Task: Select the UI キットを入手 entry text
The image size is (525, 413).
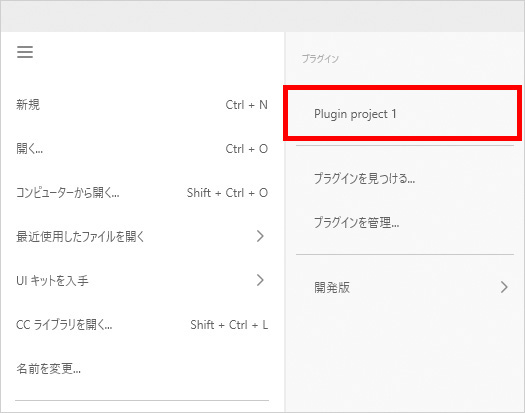Action: 52,281
